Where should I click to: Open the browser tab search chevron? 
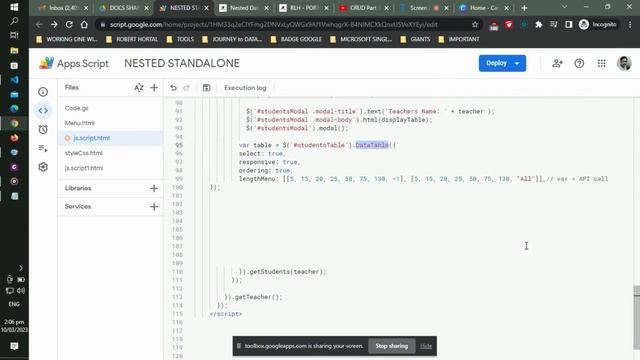point(564,7)
